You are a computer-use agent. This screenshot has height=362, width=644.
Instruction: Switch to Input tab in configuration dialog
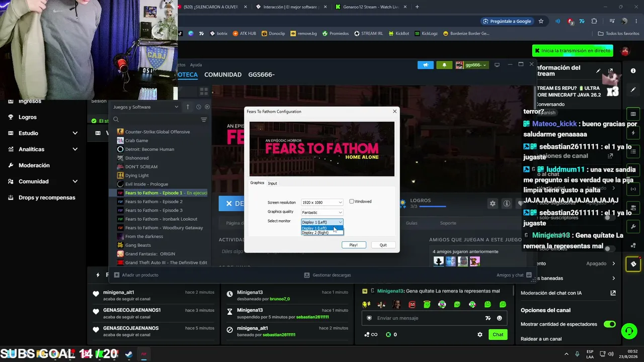272,183
